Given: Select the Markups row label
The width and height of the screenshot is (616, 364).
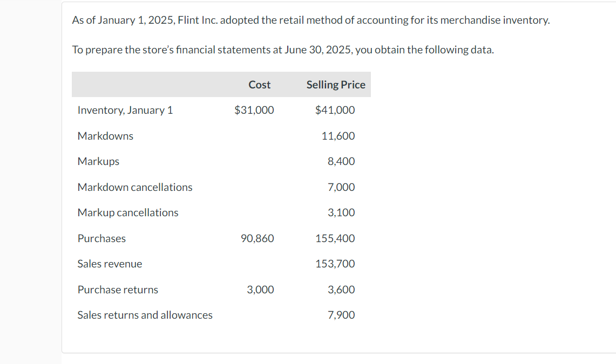Looking at the screenshot, I should 98,162.
